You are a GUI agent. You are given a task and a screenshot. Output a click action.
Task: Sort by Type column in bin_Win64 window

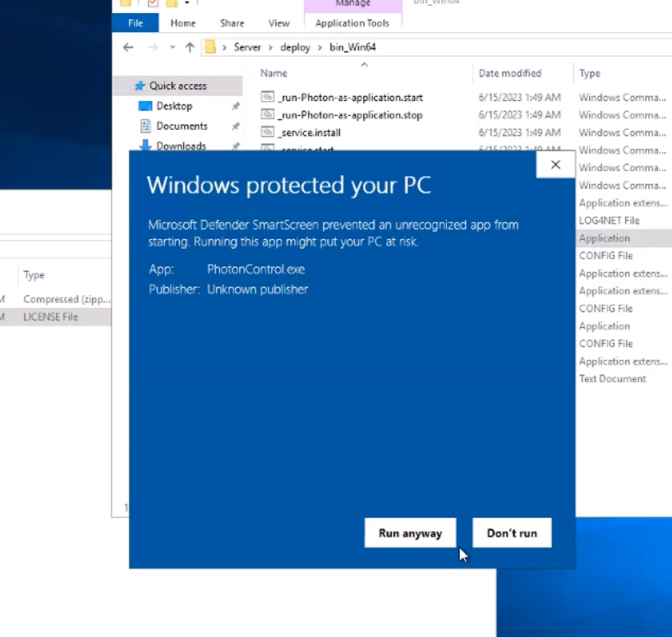(590, 73)
